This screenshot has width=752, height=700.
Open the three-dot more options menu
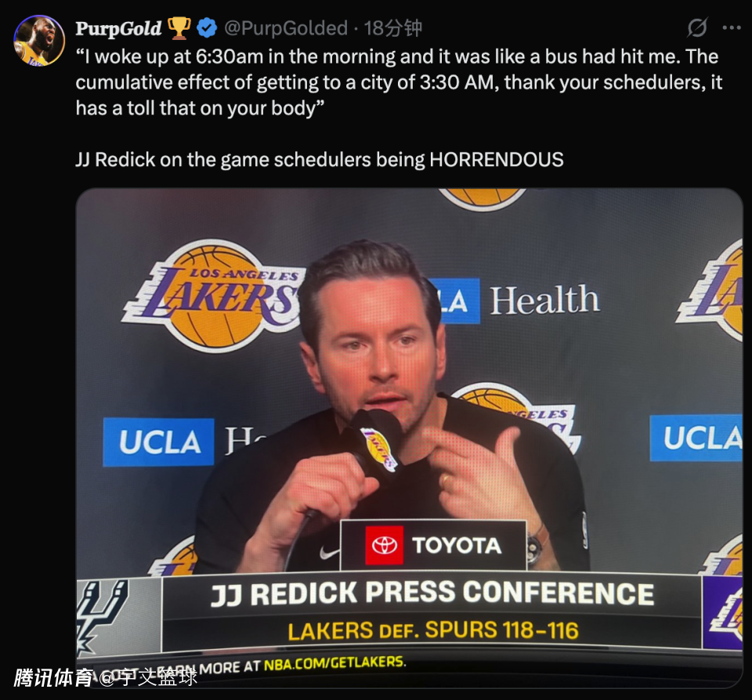732,28
